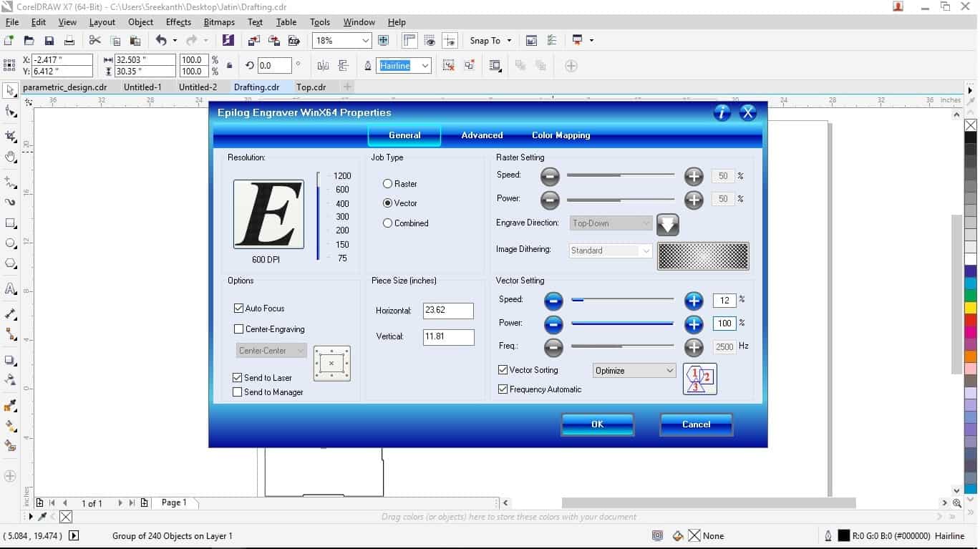Click the Save disk icon
The image size is (980, 549).
pos(49,41)
